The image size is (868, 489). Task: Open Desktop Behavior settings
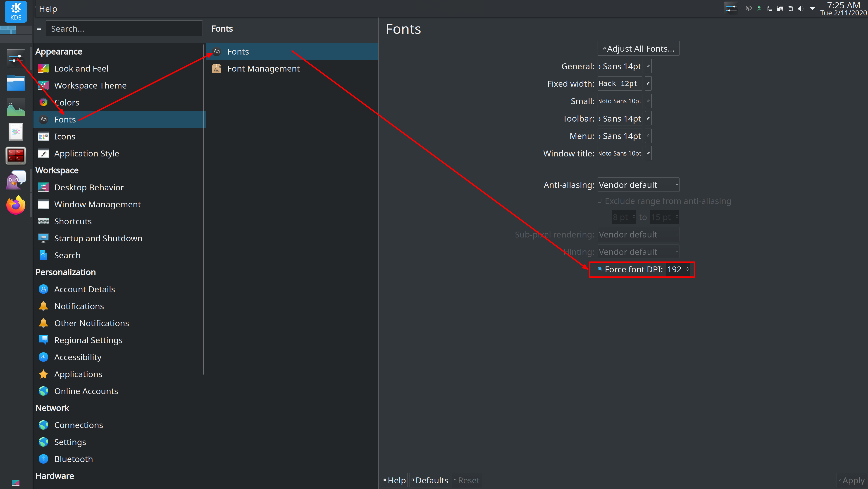coord(89,187)
